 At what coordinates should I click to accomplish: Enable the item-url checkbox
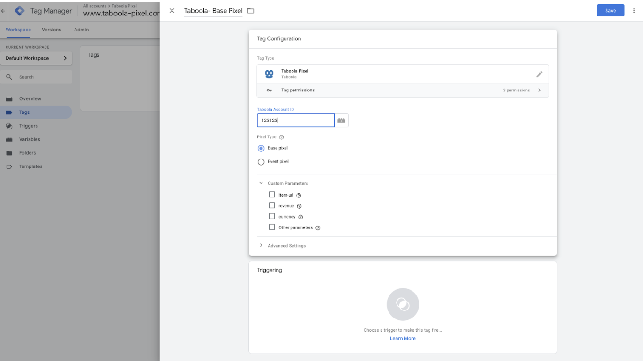coord(272,195)
